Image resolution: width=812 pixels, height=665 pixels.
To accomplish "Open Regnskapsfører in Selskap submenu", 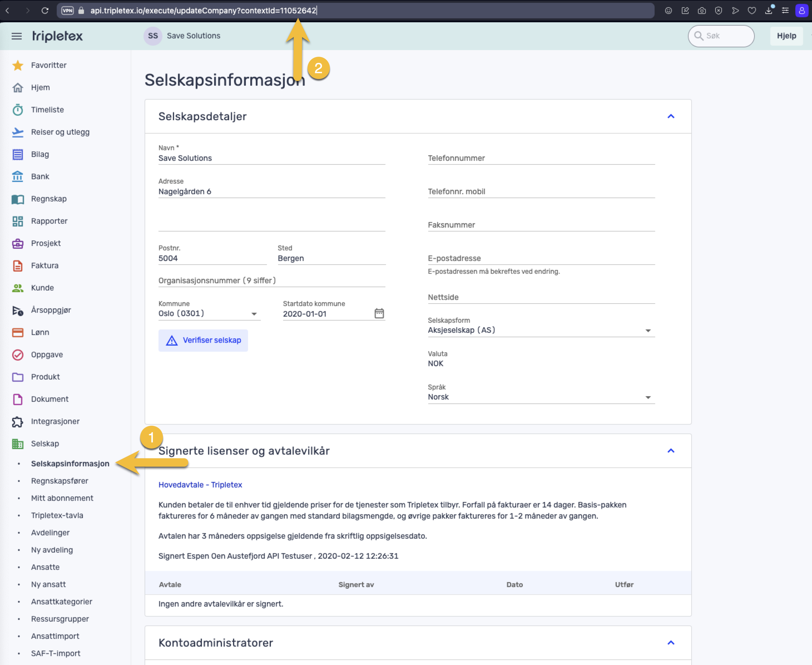I will pos(59,481).
